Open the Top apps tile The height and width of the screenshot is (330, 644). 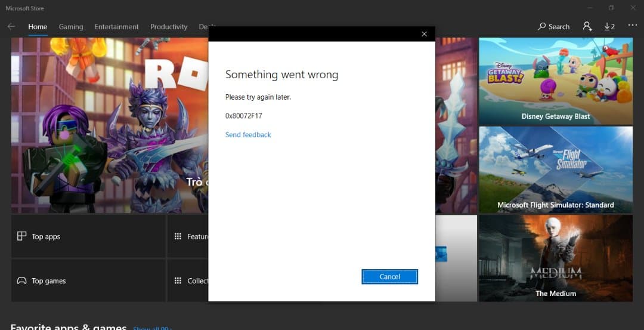pyautogui.click(x=88, y=236)
